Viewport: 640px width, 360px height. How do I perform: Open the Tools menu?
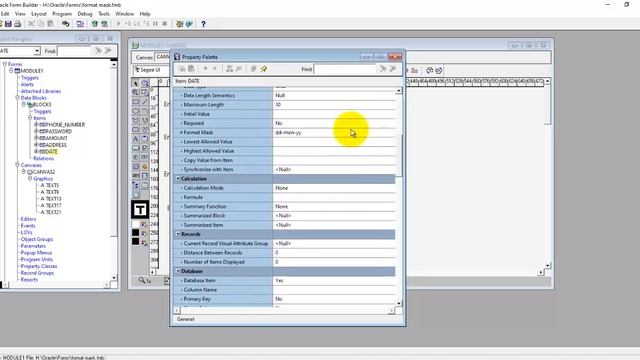coord(104,13)
